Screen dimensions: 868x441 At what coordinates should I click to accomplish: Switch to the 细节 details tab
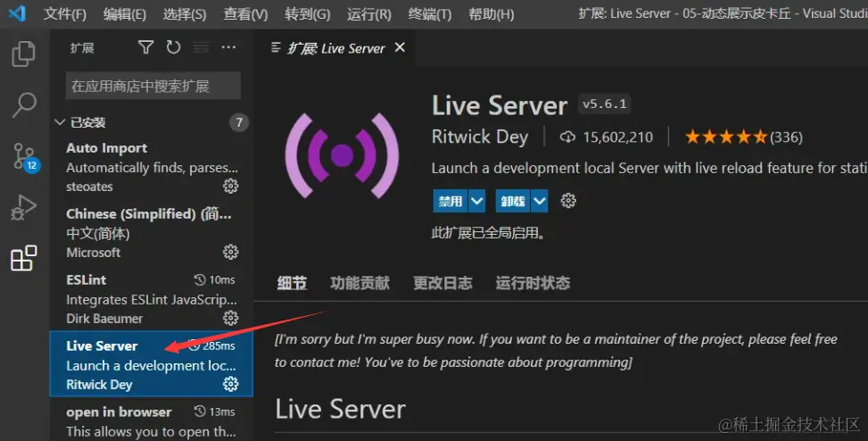293,283
